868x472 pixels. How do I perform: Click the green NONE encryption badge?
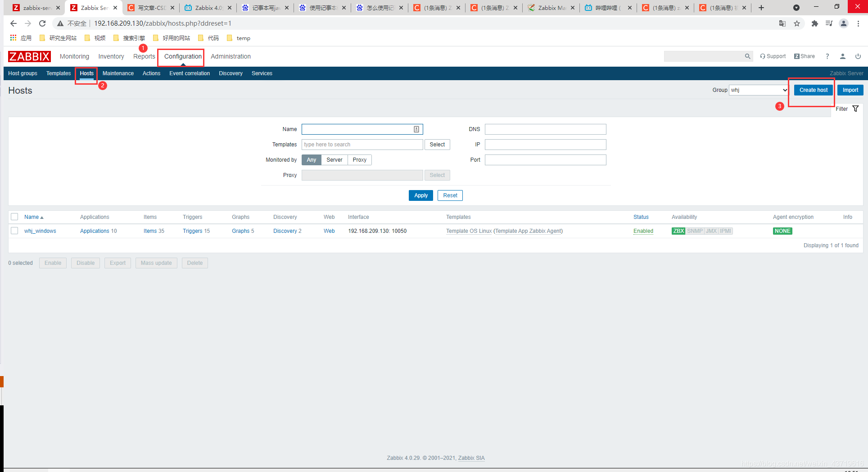[782, 231]
